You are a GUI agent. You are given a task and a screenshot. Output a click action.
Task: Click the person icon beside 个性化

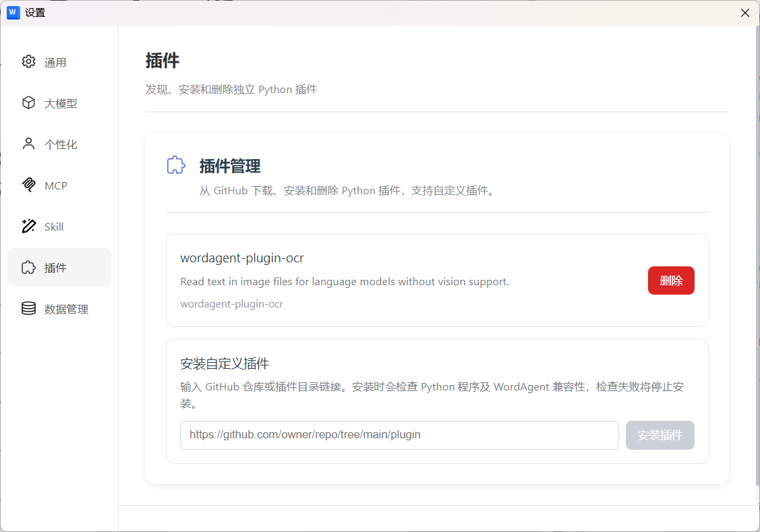(28, 144)
